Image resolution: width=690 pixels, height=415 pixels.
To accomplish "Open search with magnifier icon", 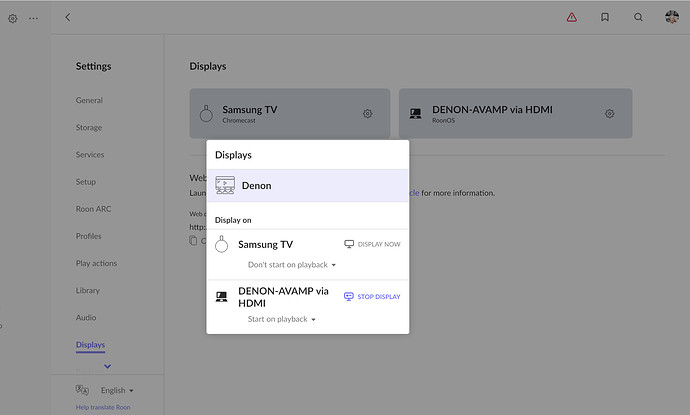I will pos(638,17).
